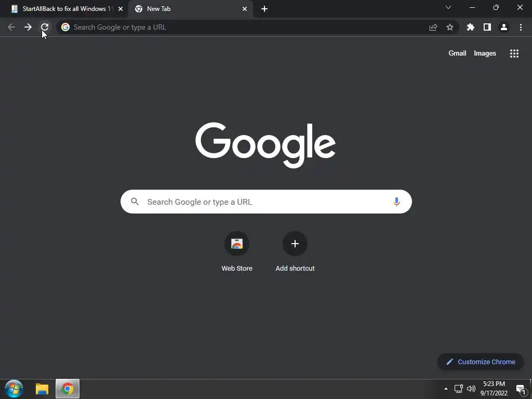The height and width of the screenshot is (399, 532).
Task: Click the Chrome taskbar icon
Action: click(68, 389)
